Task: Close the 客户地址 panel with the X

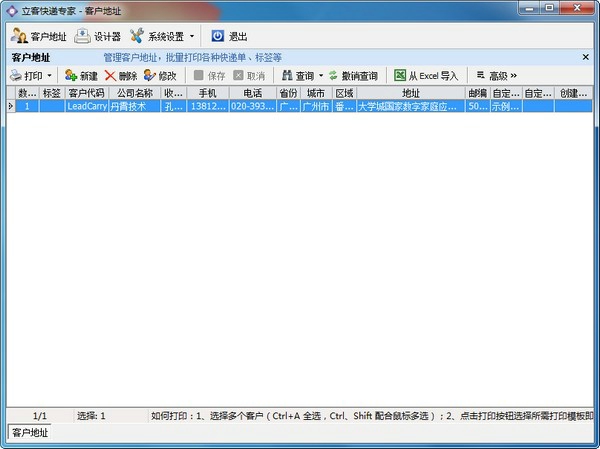Action: pos(585,57)
